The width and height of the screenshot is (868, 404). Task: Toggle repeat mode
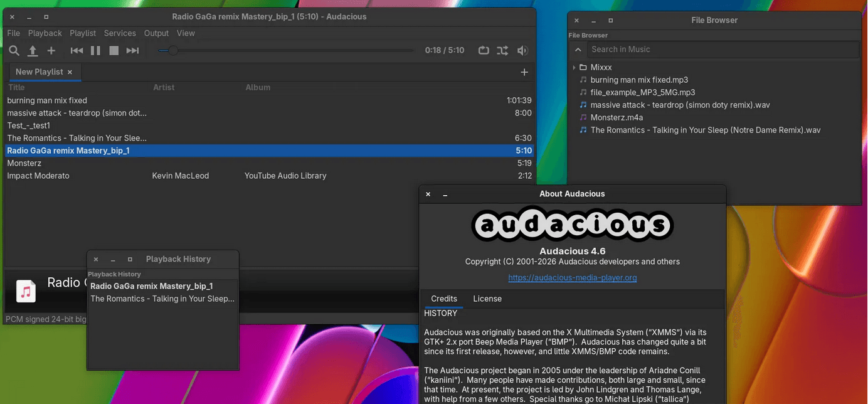tap(484, 51)
